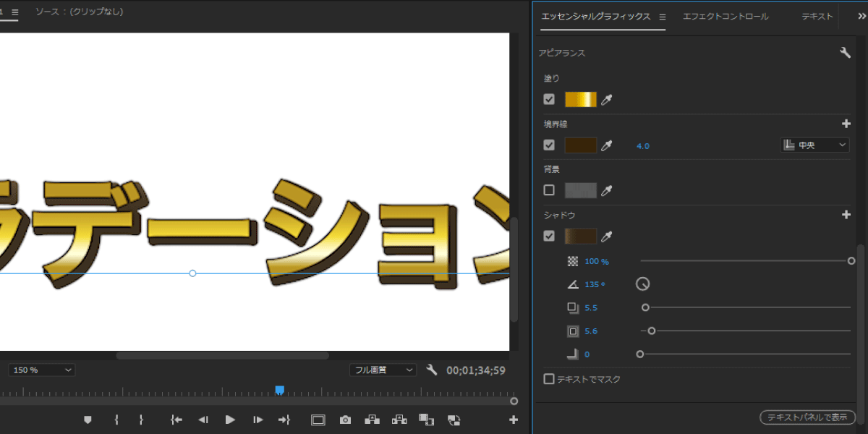Enable テキストでマスク checkbox
The height and width of the screenshot is (434, 868).
(549, 378)
